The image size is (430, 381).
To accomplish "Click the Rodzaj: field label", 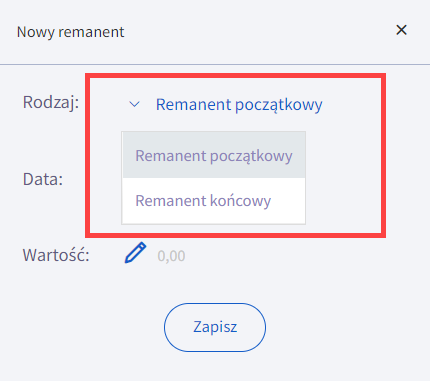I will pyautogui.click(x=51, y=102).
